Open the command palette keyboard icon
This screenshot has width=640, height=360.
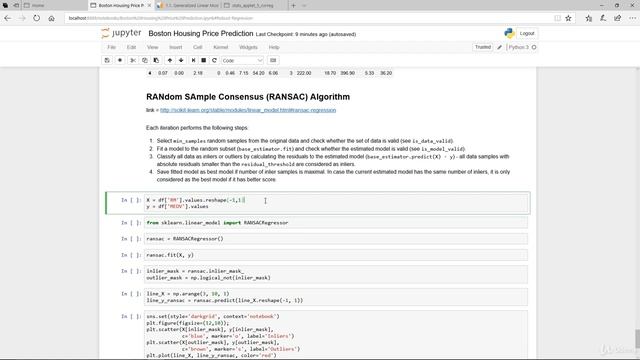coord(273,60)
